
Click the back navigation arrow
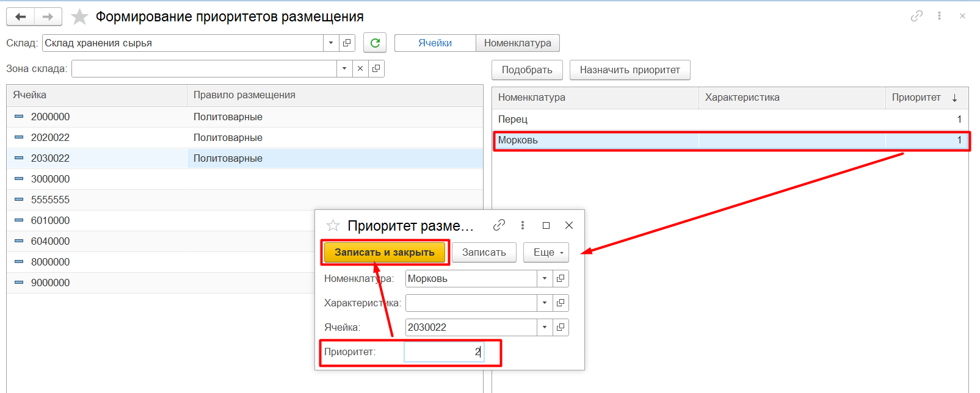click(20, 17)
